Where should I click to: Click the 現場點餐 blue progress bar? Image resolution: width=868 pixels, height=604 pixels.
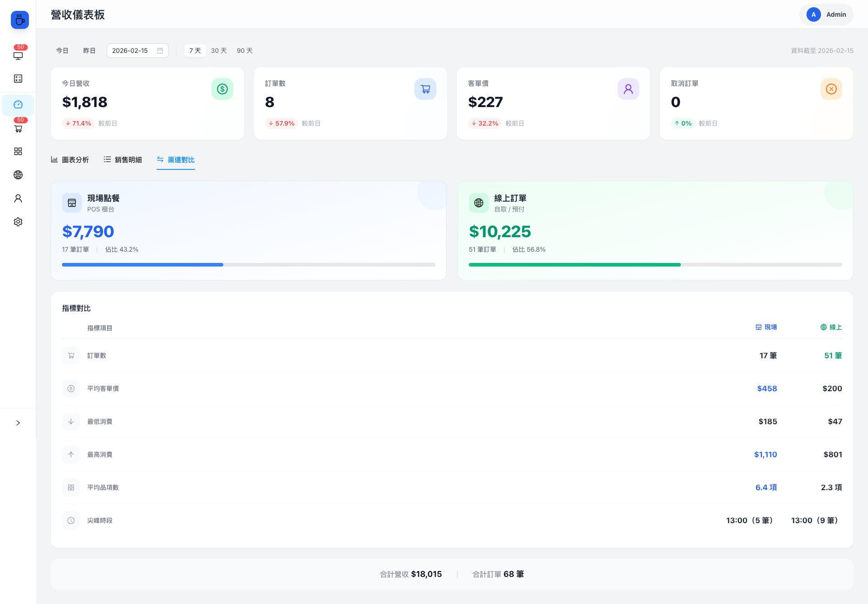pyautogui.click(x=143, y=265)
